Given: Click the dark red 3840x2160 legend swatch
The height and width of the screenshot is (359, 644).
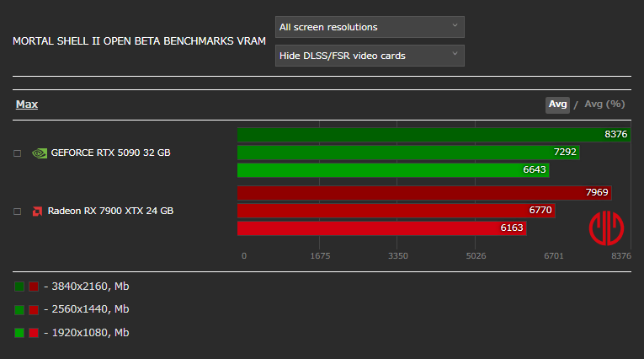Looking at the screenshot, I should tap(34, 287).
